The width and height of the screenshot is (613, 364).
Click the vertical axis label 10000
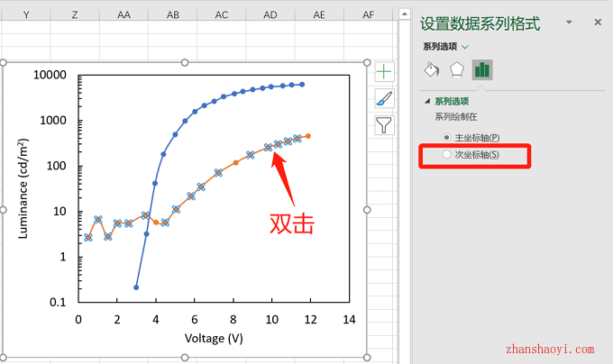click(50, 75)
